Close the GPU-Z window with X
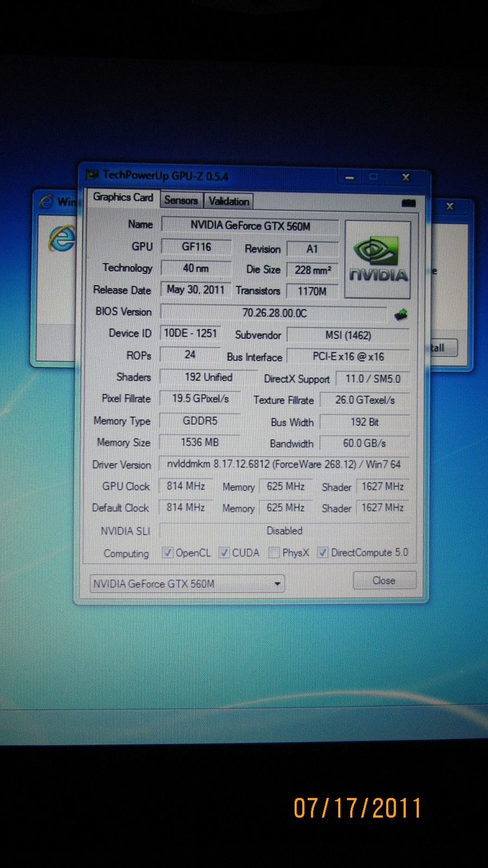Screen dimensions: 488x868 [405, 177]
